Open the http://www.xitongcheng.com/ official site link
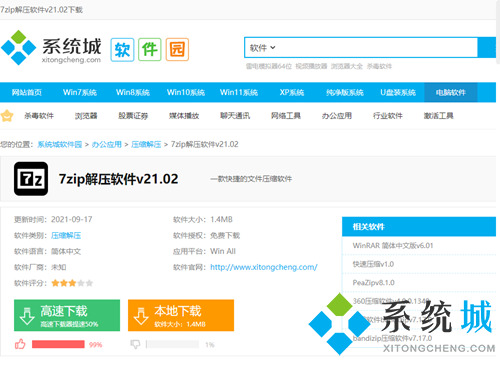The image size is (500, 366). click(x=264, y=267)
